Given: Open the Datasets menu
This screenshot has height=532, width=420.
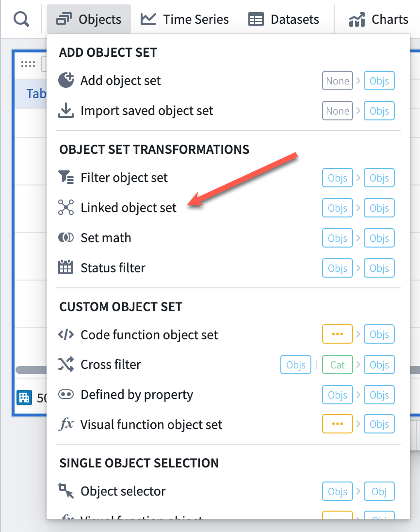Looking at the screenshot, I should [284, 19].
